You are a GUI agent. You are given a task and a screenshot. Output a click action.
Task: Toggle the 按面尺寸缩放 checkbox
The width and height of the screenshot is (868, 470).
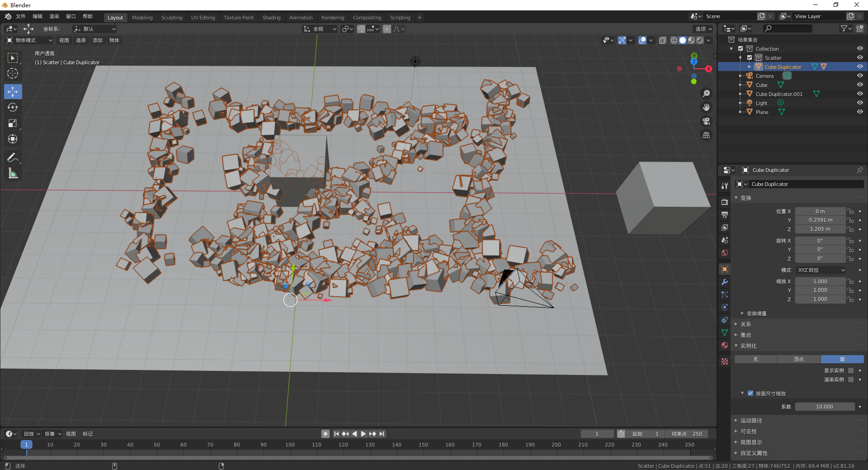(750, 394)
